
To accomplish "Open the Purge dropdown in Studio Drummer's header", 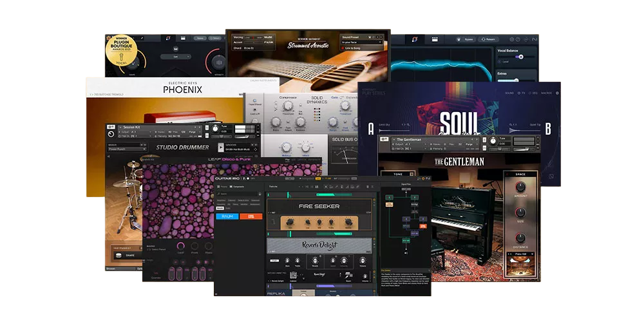I will pos(194,132).
